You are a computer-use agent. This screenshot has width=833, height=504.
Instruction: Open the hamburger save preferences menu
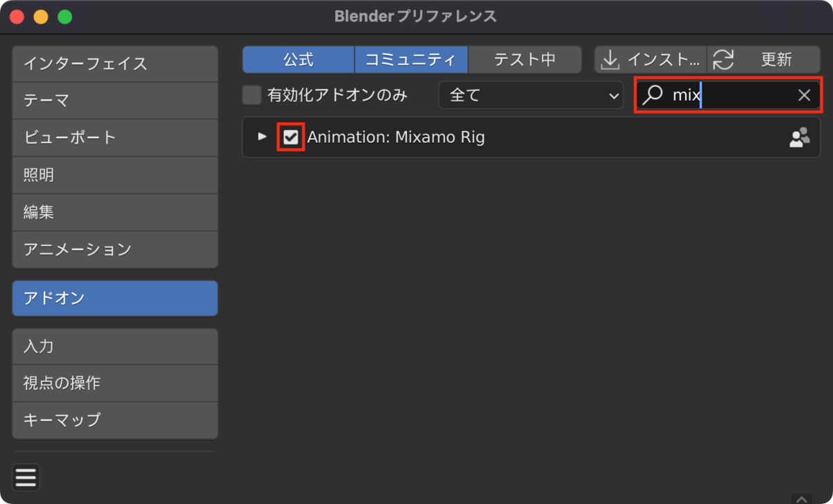26,478
